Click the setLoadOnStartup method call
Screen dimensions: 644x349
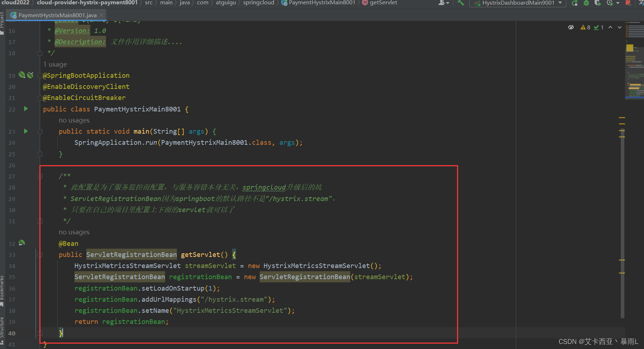(x=173, y=288)
